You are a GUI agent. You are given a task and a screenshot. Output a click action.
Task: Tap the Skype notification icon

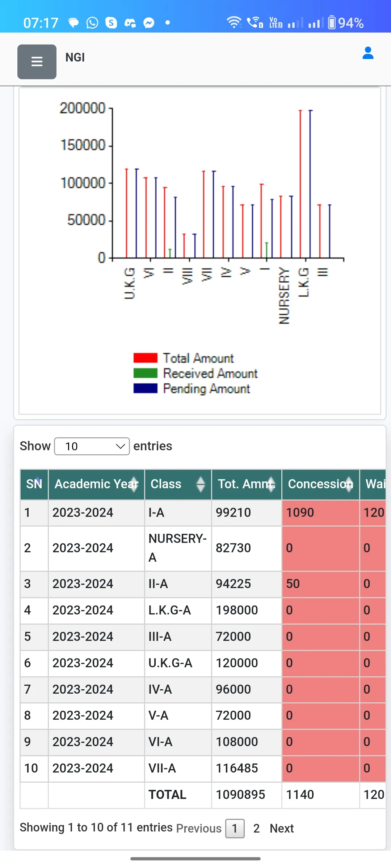[x=111, y=23]
